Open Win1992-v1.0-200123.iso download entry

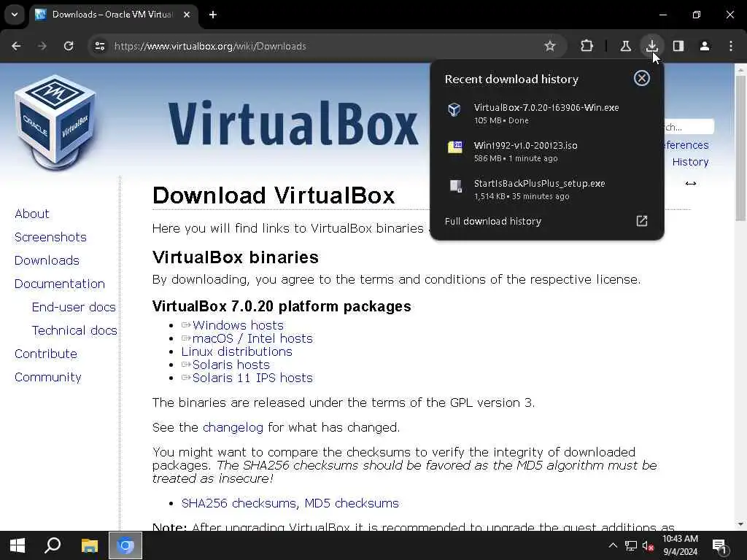546,152
